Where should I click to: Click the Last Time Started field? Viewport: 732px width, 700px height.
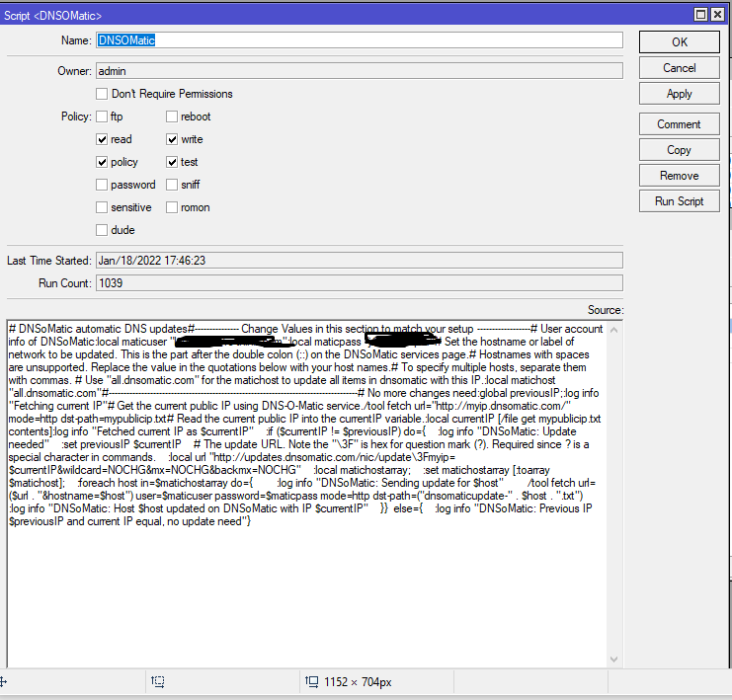click(x=360, y=261)
